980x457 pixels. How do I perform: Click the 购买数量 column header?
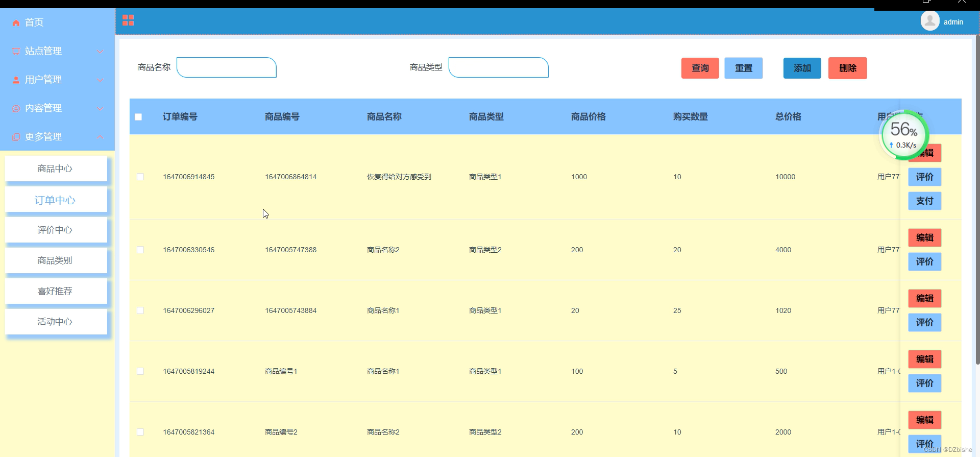coord(691,117)
